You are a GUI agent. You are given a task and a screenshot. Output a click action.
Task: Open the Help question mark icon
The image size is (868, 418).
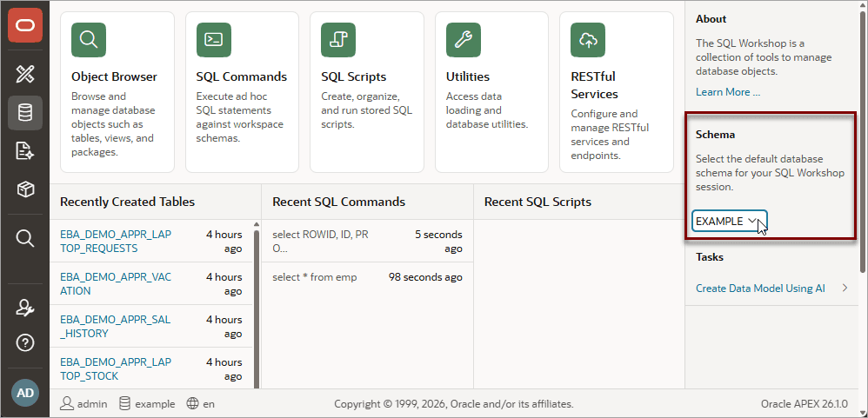pos(25,343)
